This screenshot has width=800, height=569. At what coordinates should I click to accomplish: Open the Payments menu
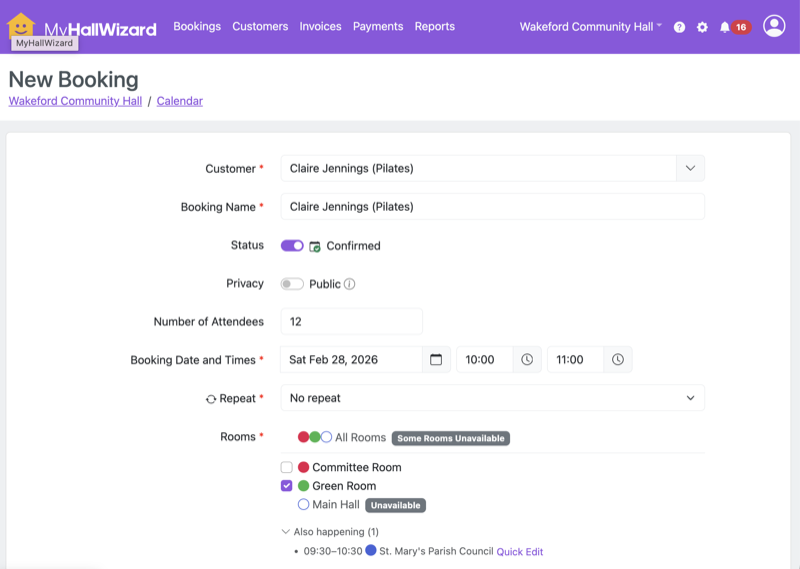pyautogui.click(x=378, y=26)
